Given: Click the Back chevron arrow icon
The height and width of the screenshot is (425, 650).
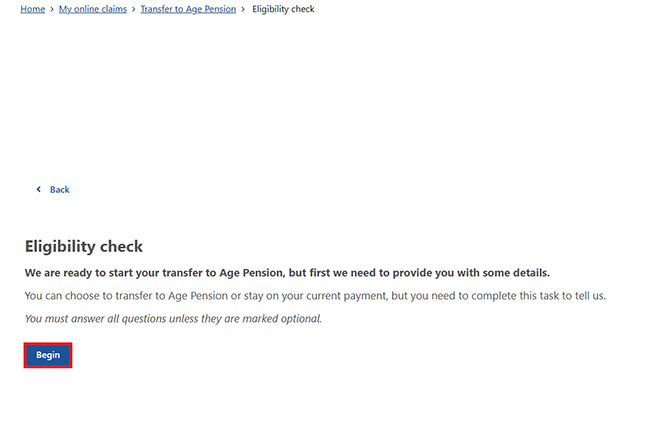Looking at the screenshot, I should point(39,190).
